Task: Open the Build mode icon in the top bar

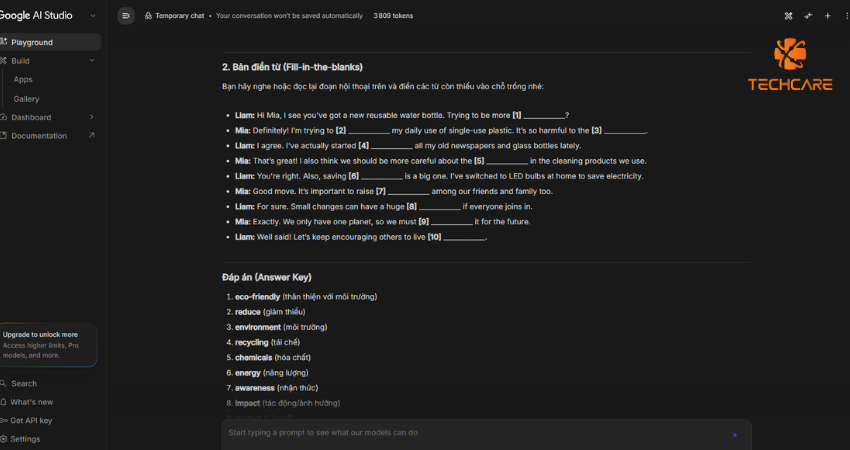Action: 788,16
